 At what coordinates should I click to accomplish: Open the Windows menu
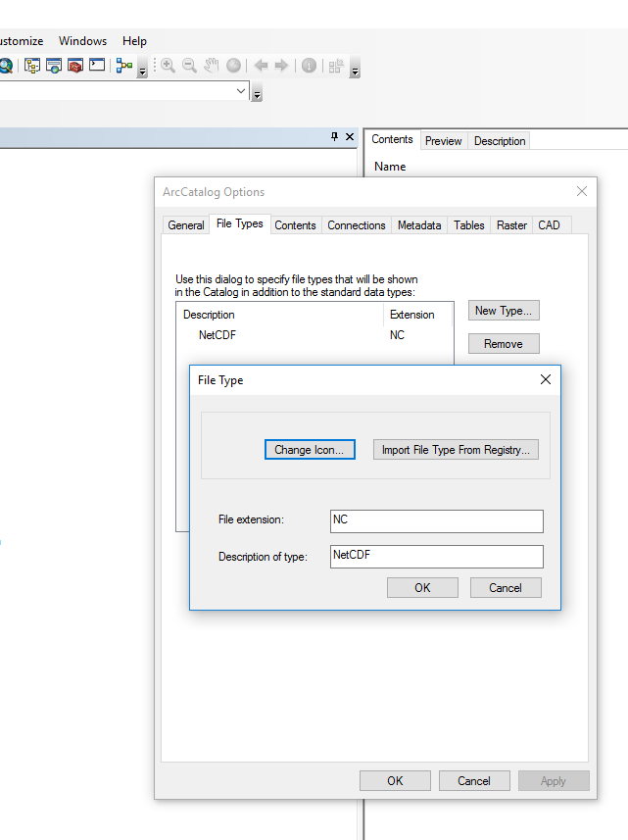[82, 41]
